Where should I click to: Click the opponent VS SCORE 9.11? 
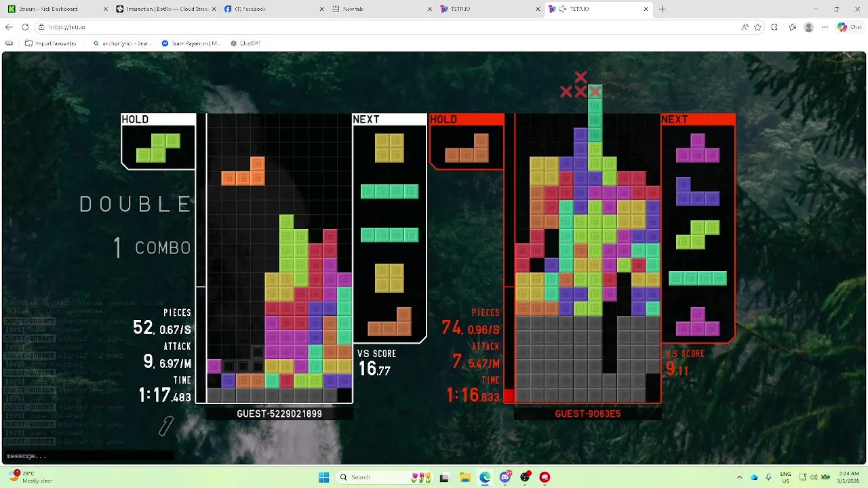[x=677, y=369]
